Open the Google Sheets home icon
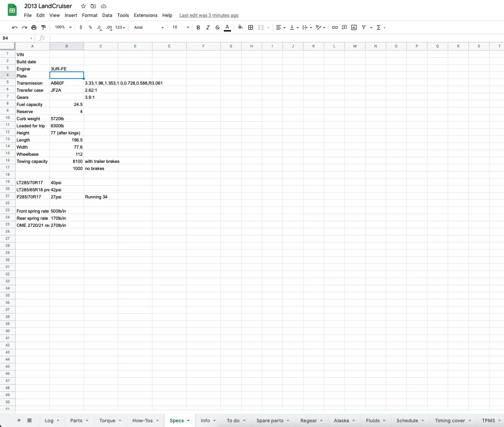The image size is (504, 427). tap(12, 10)
